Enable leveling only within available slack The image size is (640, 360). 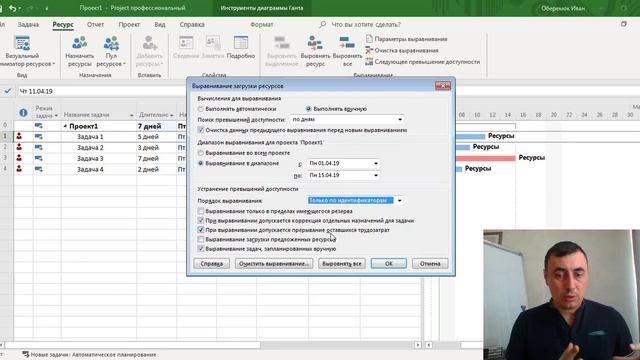coord(200,211)
